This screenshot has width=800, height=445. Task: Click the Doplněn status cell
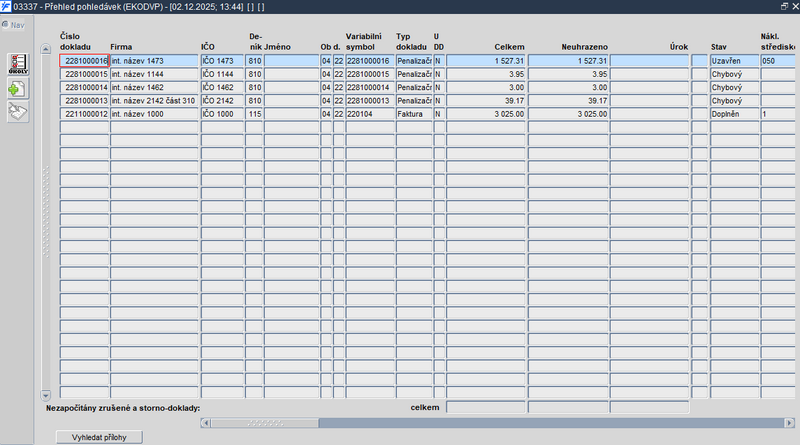[x=734, y=114]
